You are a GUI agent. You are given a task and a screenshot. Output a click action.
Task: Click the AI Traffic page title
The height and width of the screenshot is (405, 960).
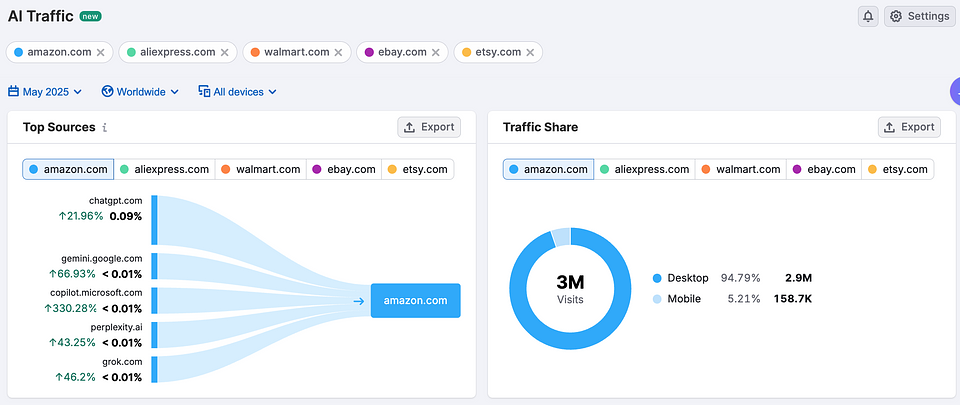40,17
